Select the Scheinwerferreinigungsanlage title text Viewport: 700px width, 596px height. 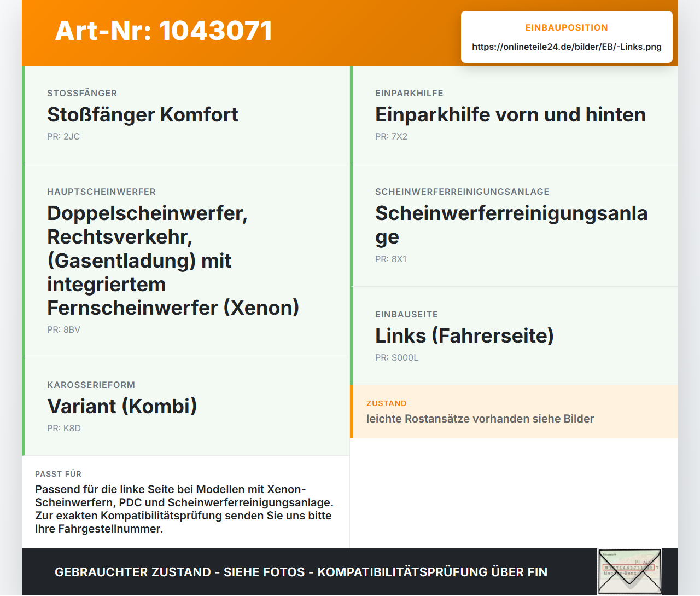pos(511,225)
